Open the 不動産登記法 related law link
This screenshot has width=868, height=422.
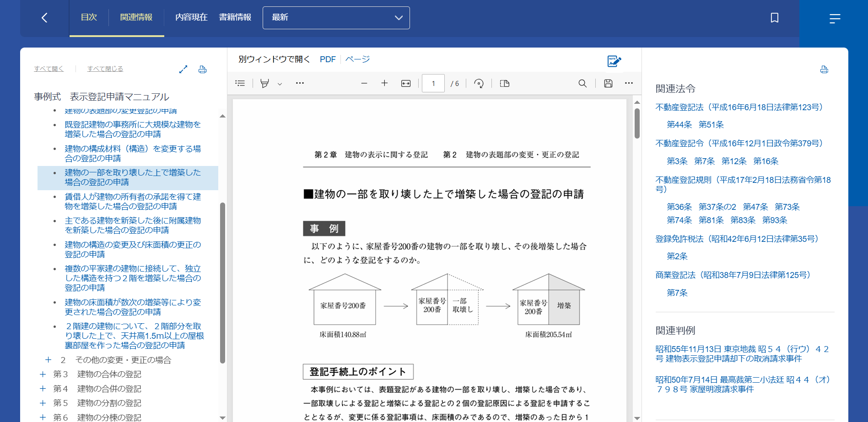pyautogui.click(x=739, y=107)
